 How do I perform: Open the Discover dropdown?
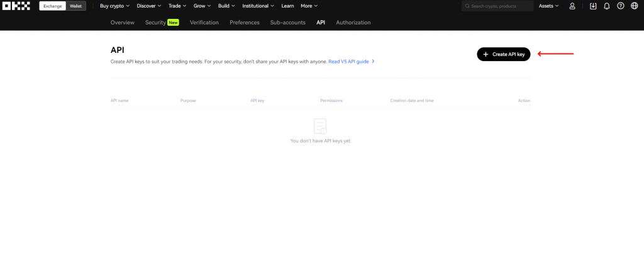tap(148, 6)
